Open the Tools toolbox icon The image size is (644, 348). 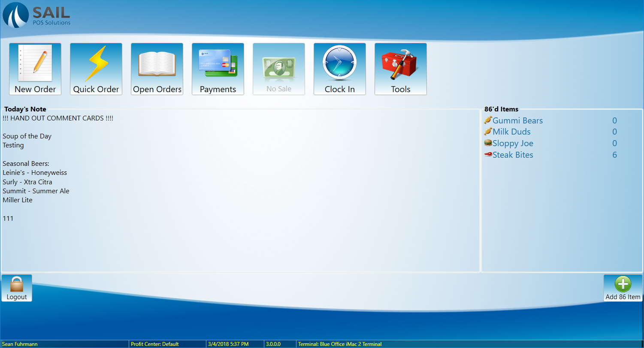[x=401, y=69]
